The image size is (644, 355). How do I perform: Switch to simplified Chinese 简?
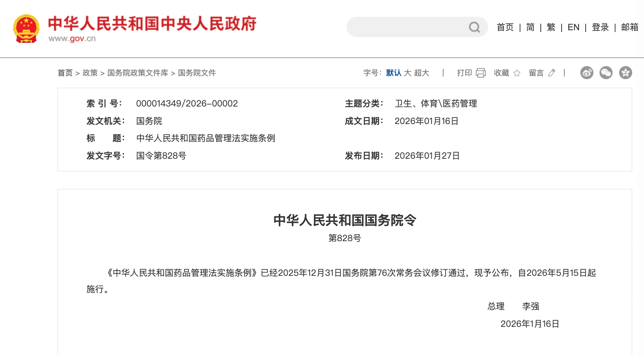pyautogui.click(x=530, y=27)
